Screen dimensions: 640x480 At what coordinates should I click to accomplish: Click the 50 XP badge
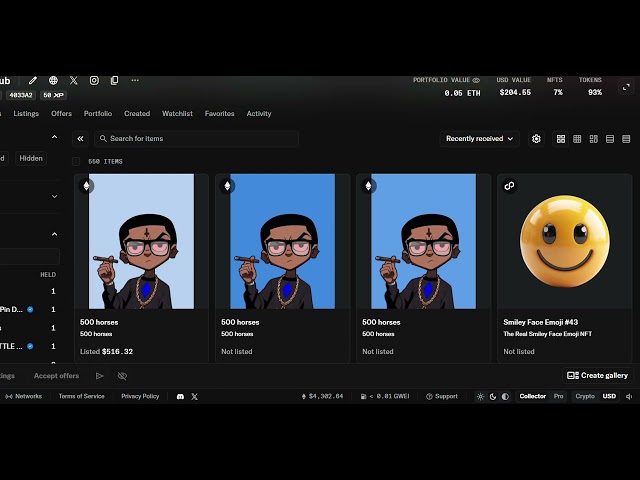(x=53, y=95)
